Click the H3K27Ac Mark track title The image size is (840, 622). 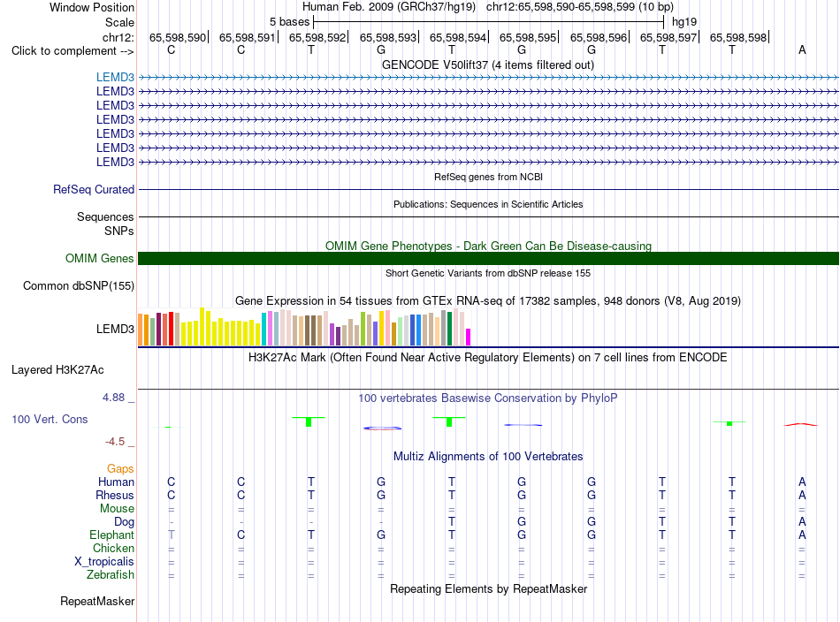[487, 358]
